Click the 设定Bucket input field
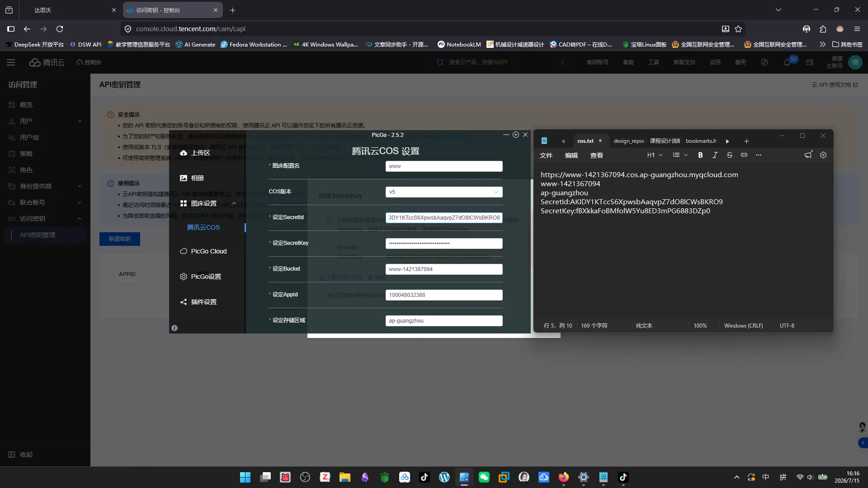Viewport: 868px width, 488px height. coord(444,269)
